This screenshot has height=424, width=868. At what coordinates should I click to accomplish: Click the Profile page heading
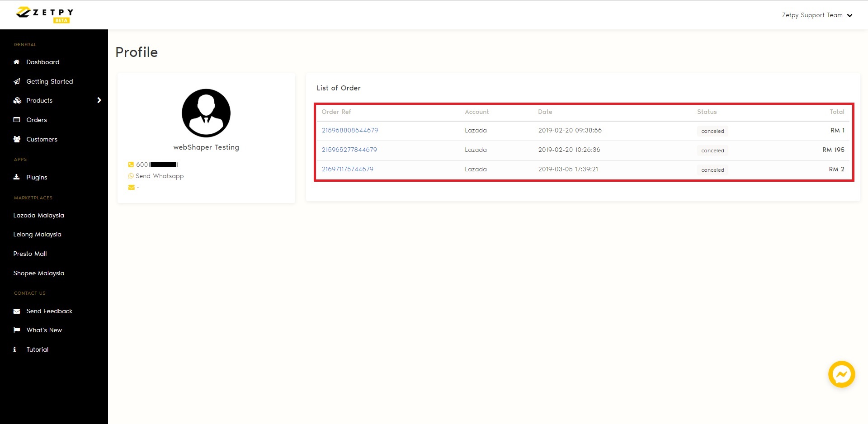[x=137, y=52]
